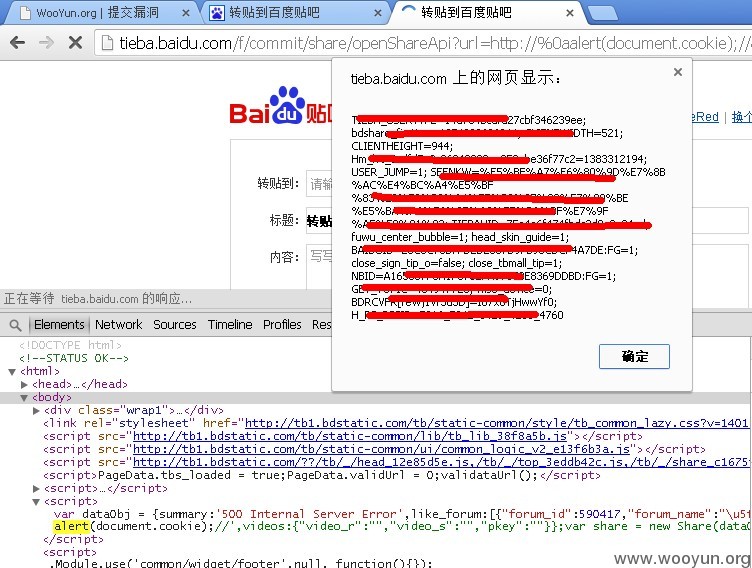Click the 确定 button in alert
Image resolution: width=752 pixels, height=568 pixels.
tap(634, 356)
